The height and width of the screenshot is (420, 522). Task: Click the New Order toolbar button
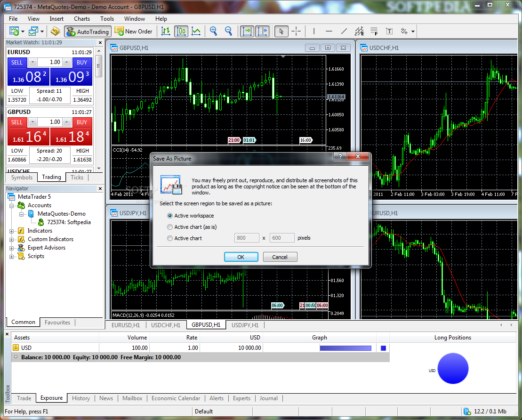point(133,31)
